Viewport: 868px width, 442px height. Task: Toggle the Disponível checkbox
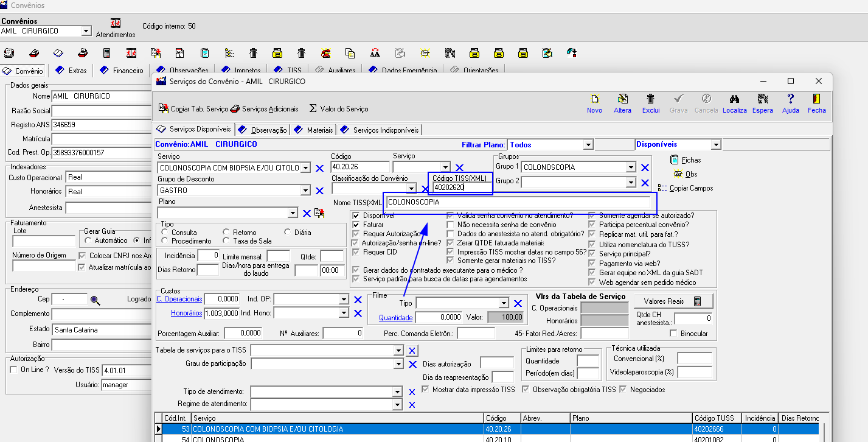point(356,216)
